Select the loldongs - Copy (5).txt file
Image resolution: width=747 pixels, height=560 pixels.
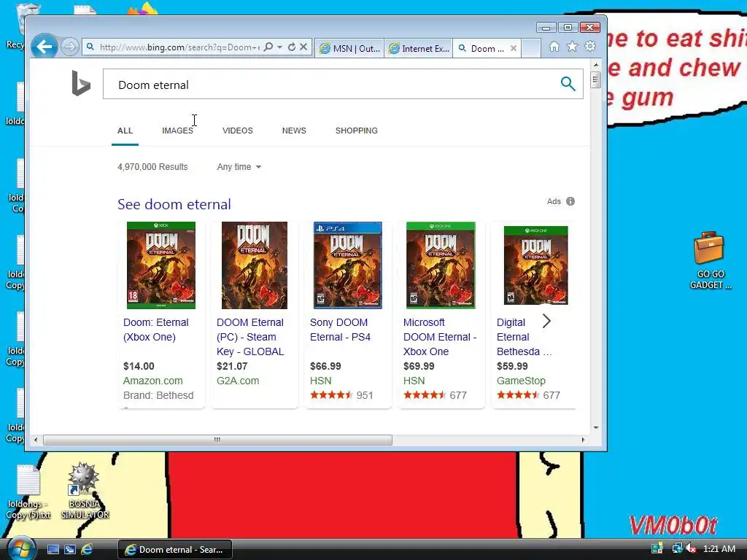(x=28, y=492)
